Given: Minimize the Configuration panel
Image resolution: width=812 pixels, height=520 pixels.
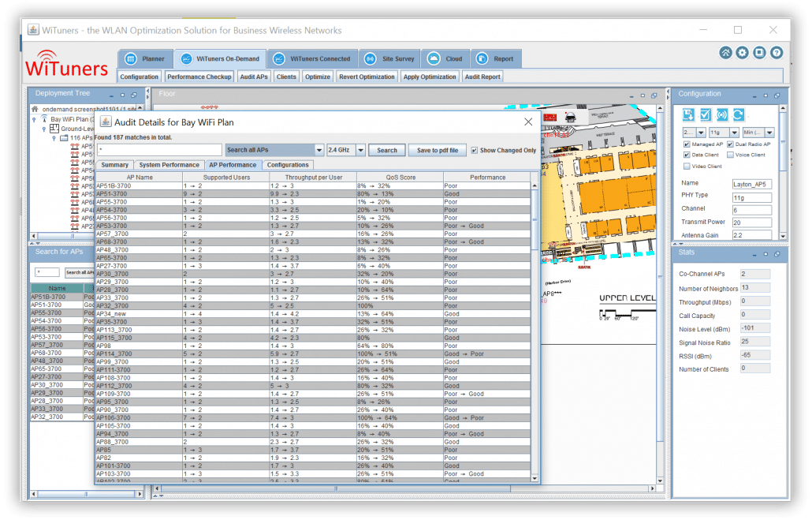Looking at the screenshot, I should coord(754,96).
